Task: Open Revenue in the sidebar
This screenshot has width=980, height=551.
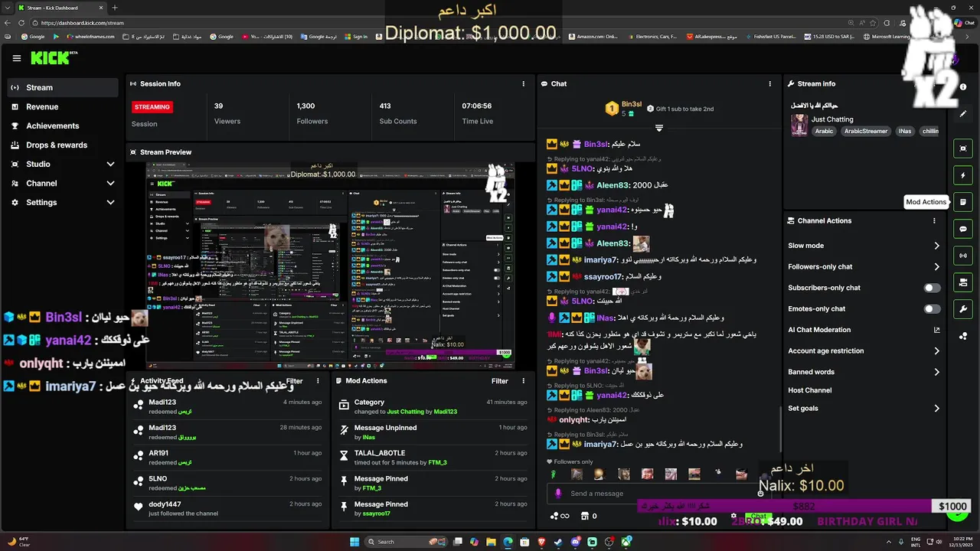Action: 63,106
